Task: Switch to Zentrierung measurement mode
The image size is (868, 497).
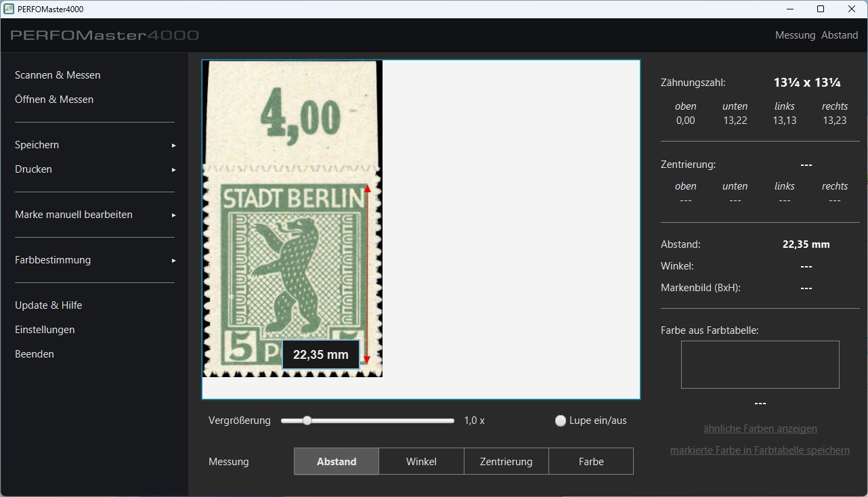Action: pos(506,461)
